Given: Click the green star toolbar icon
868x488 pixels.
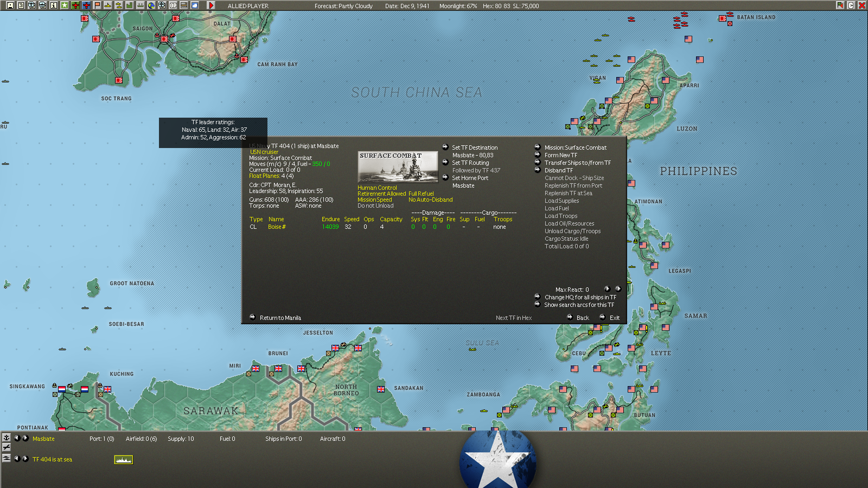Looking at the screenshot, I should coord(64,5).
